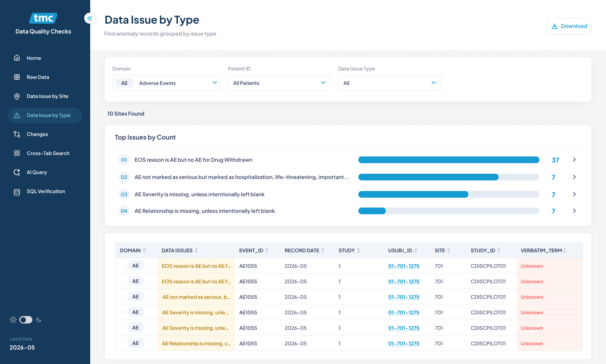
Task: Open the Changes page
Action: click(x=45, y=134)
